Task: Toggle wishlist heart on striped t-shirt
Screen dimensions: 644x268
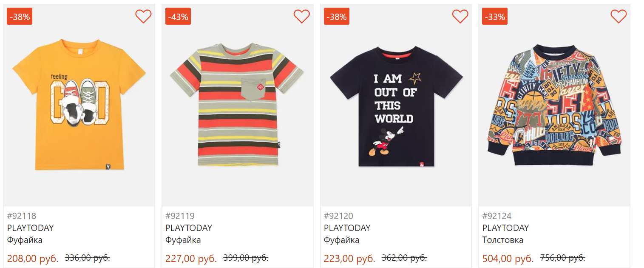Action: 302,16
